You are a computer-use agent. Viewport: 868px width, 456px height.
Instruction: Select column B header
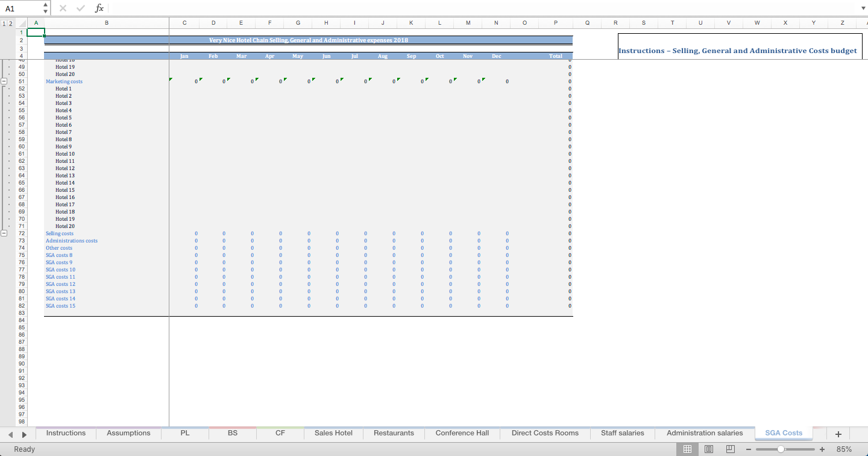(107, 23)
